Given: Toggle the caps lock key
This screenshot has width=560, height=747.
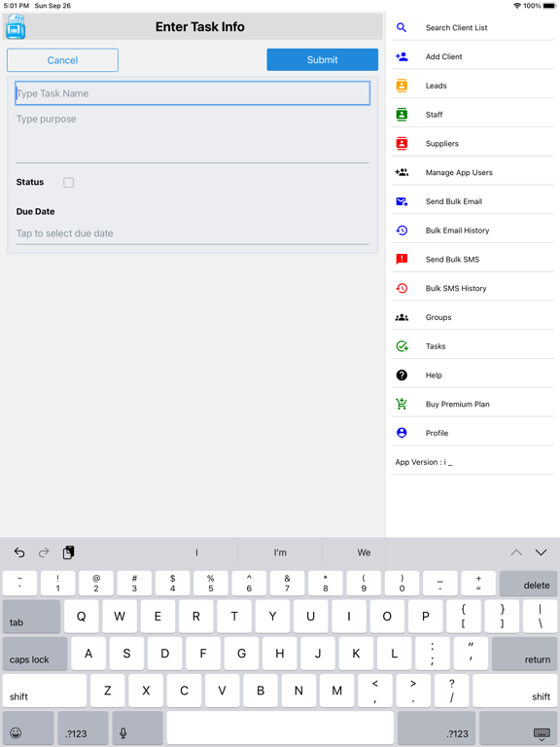Looking at the screenshot, I should tap(35, 654).
